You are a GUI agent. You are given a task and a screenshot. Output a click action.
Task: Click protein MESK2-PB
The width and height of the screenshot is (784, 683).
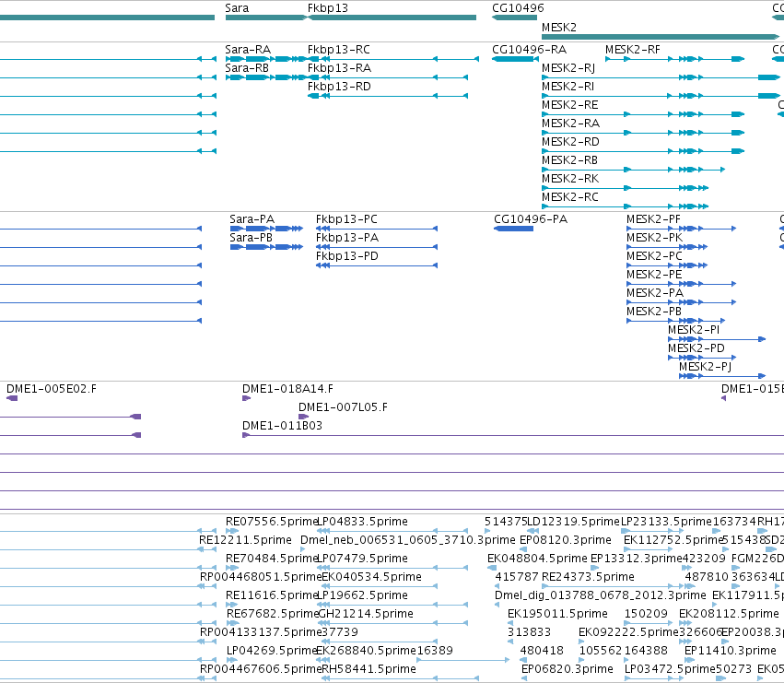pyautogui.click(x=654, y=312)
